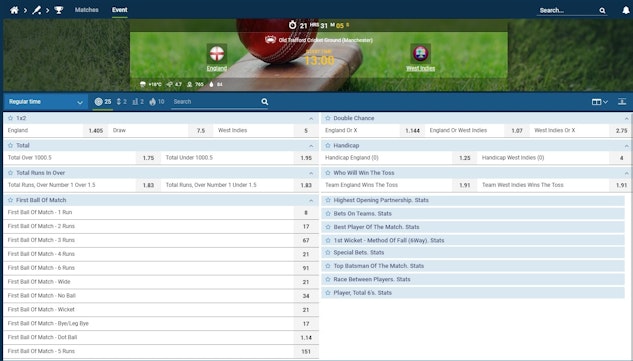Favorite the Total market star
This screenshot has height=361, width=633.
click(10, 145)
